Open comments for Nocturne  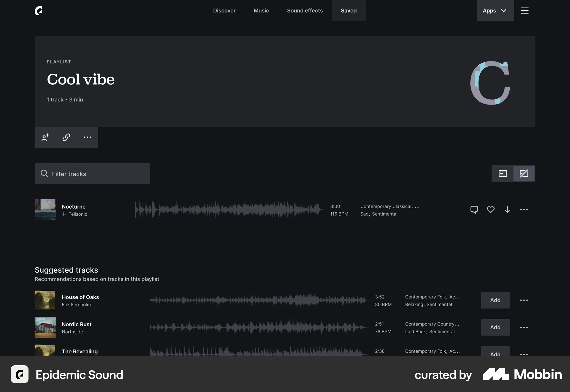(x=474, y=209)
